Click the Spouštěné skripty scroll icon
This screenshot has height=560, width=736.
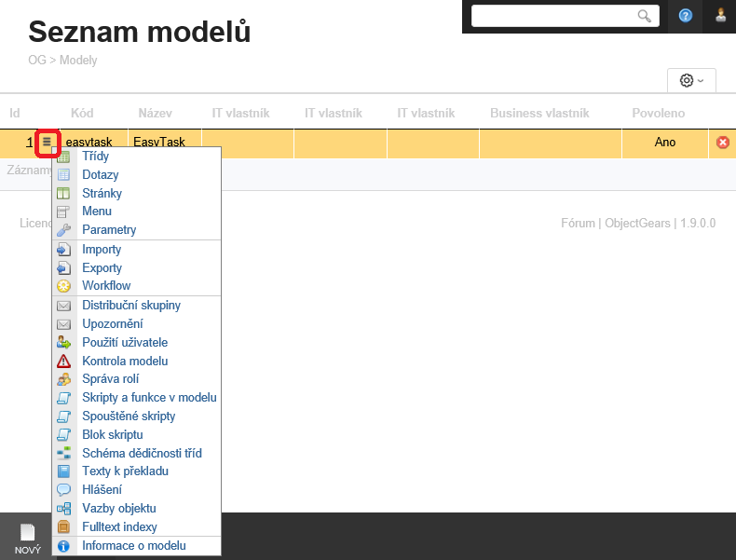click(63, 417)
